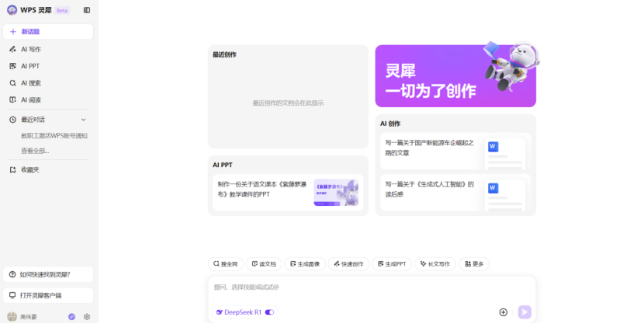Click 打开灵犀客户端 button

coord(48,295)
